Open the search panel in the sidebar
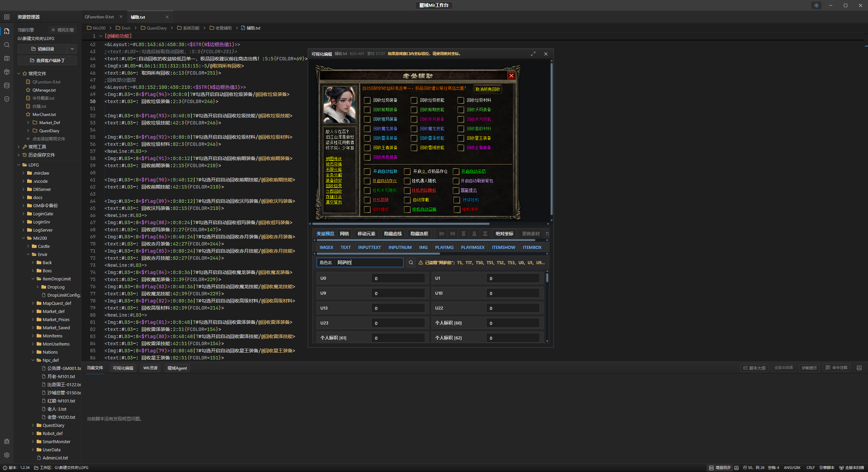 point(6,45)
